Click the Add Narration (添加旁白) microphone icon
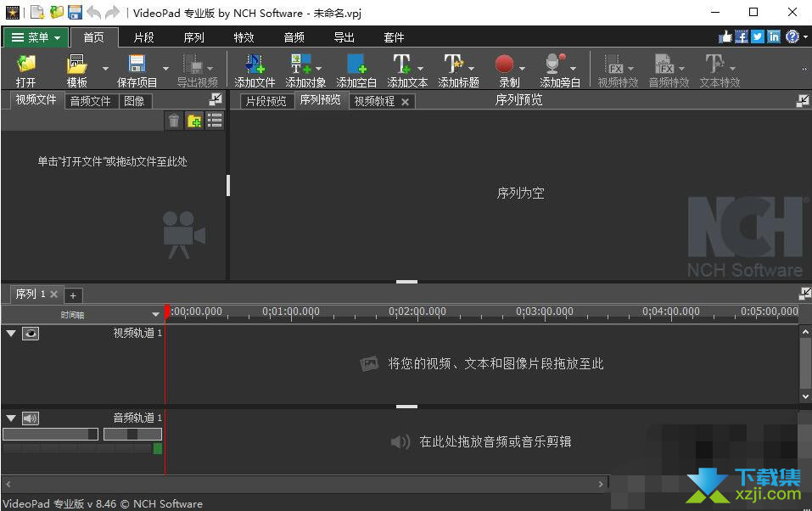Image resolution: width=812 pixels, height=511 pixels. (555, 65)
